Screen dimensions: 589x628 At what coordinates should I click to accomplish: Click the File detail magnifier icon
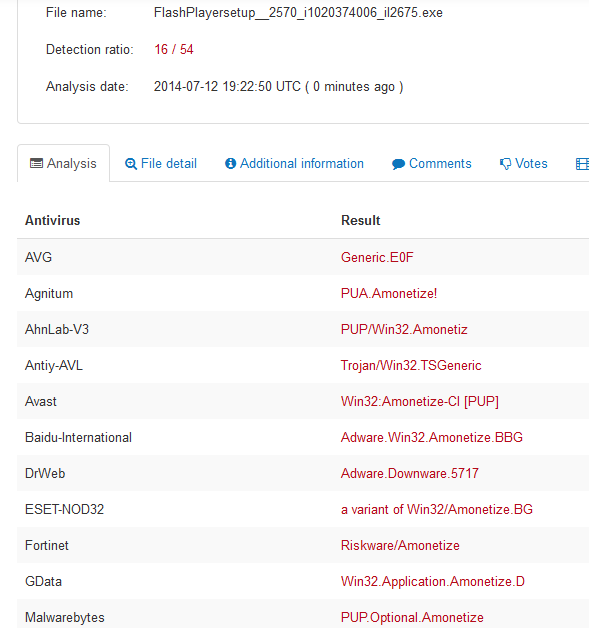pos(131,164)
